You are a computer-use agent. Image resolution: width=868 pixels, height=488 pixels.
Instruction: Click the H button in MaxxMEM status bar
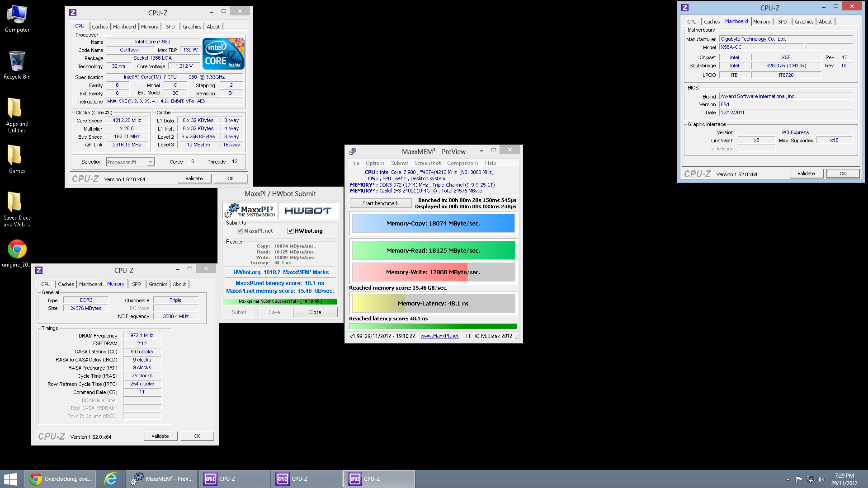(468, 336)
